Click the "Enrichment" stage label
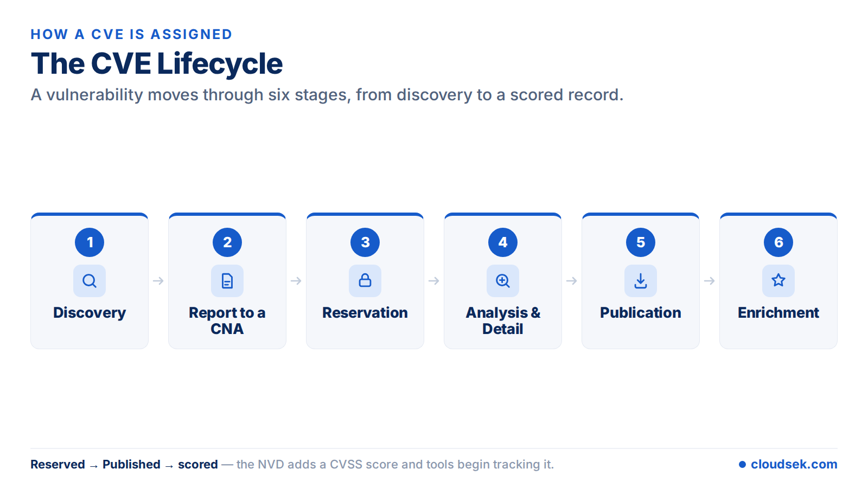Screen dimensions: 868x488 point(778,313)
